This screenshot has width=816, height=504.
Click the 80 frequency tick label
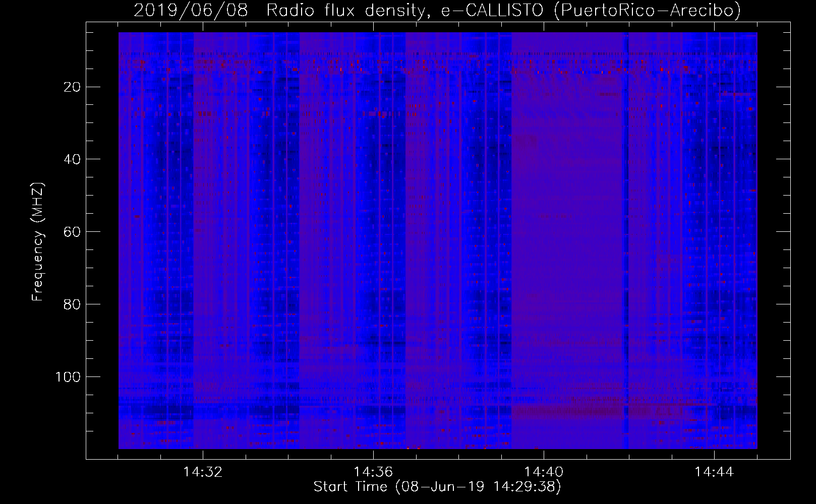[x=73, y=304]
